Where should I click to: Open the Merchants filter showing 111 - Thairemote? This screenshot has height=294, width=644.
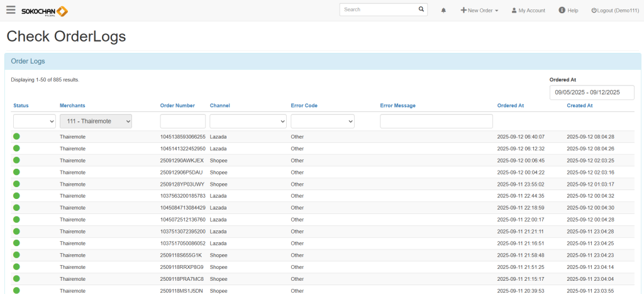96,121
